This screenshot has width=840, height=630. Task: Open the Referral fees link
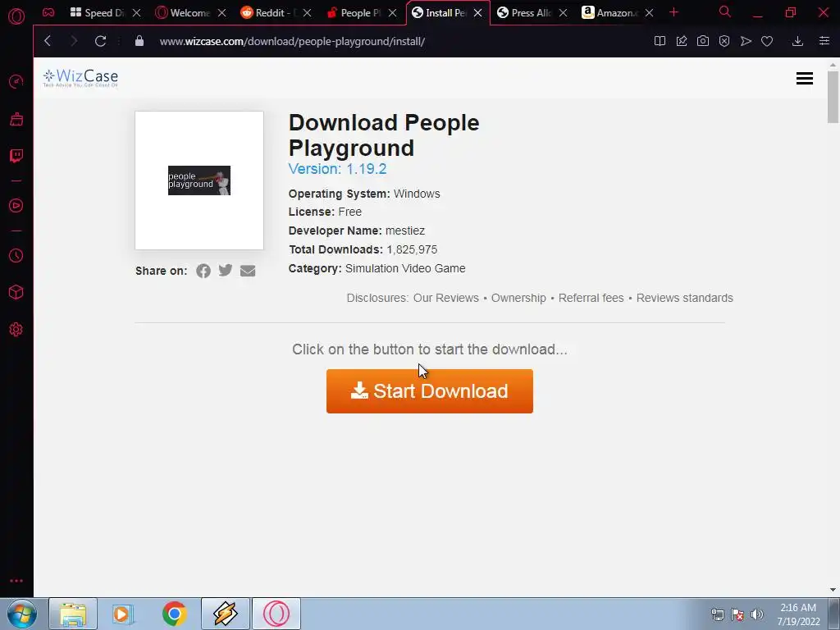click(591, 298)
